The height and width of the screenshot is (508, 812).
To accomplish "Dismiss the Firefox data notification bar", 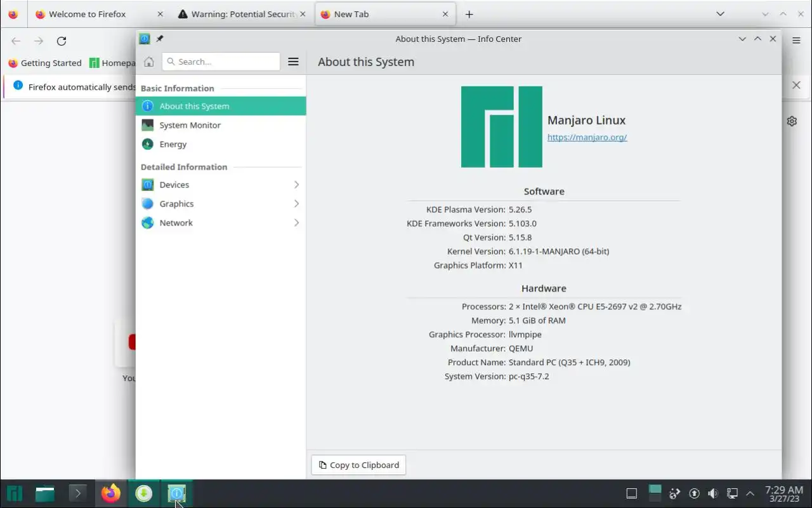I will coord(796,85).
